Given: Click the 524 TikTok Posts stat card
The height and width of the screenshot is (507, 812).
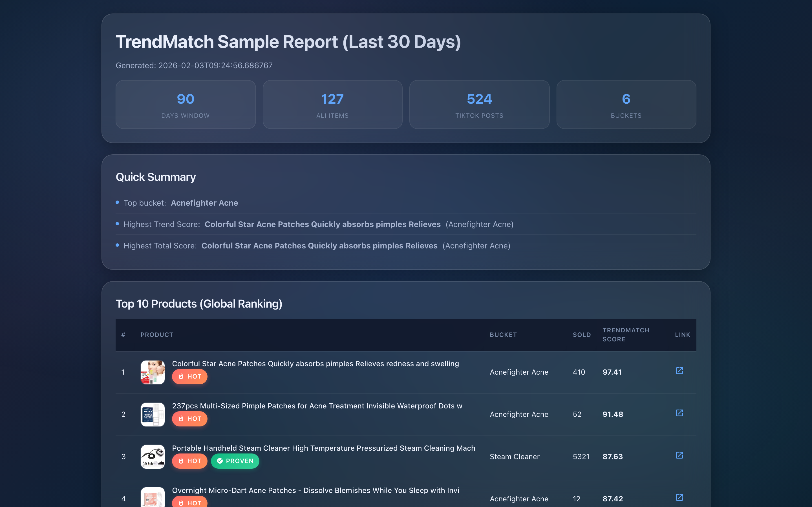Looking at the screenshot, I should 479,104.
